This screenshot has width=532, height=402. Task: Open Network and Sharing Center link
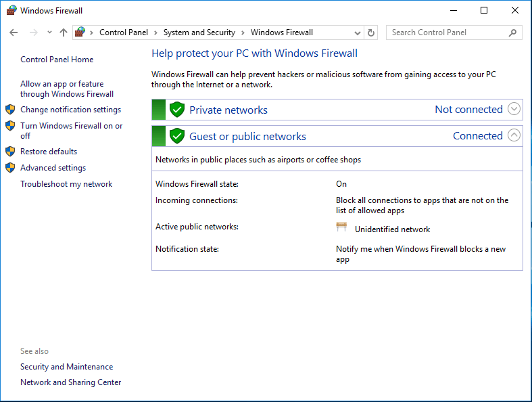(70, 382)
